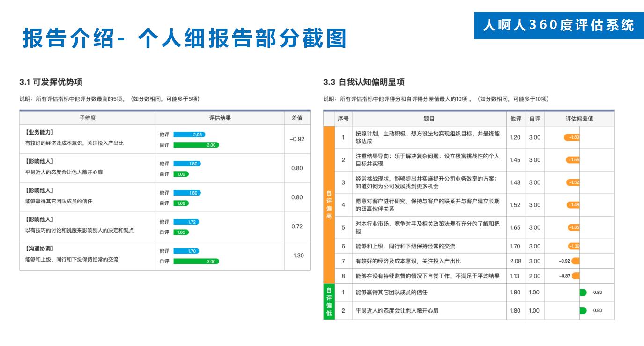Click the 他评 score 1.48

515,182
